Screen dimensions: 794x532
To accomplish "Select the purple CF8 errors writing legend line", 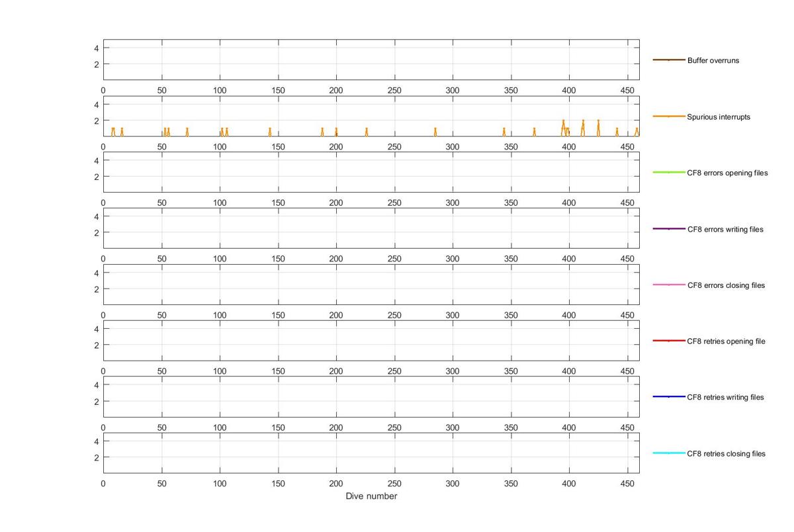I will pyautogui.click(x=668, y=229).
